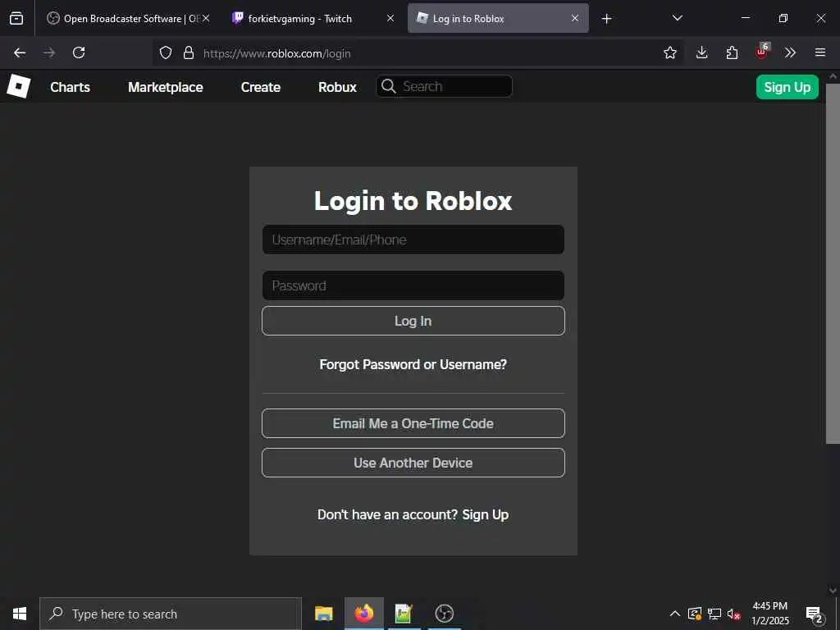Select the Log in to Roblox tab

(498, 18)
